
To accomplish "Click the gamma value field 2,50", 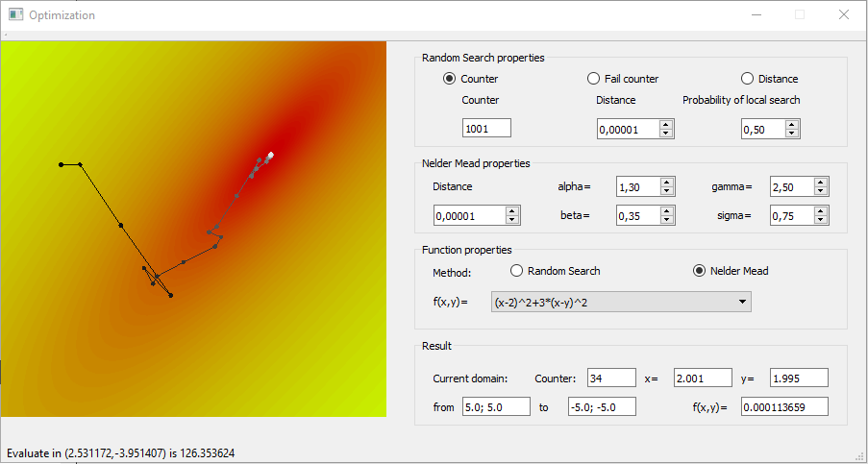I will [792, 187].
